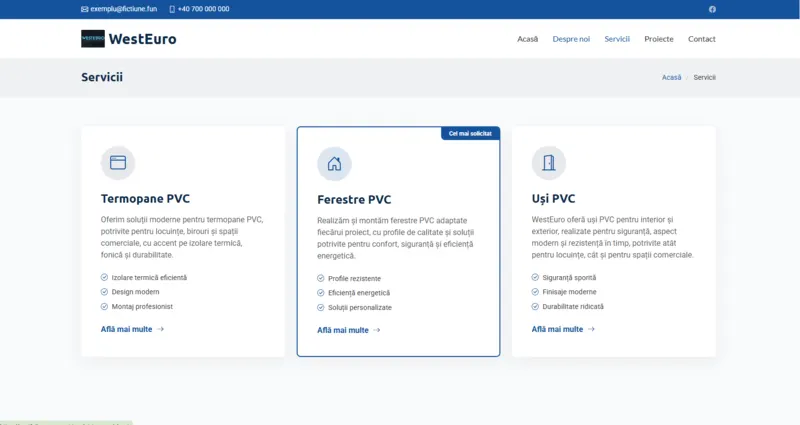Click the WestEuro logo image

click(93, 39)
